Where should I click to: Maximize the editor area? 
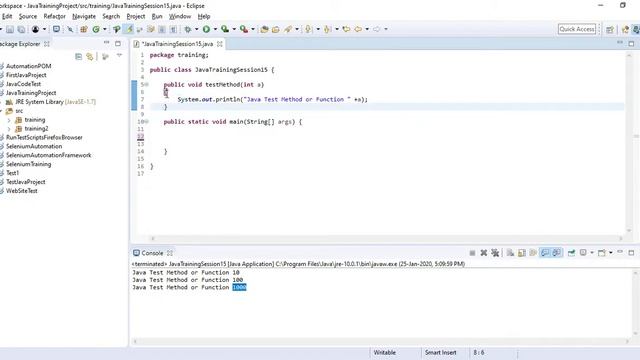[631, 44]
